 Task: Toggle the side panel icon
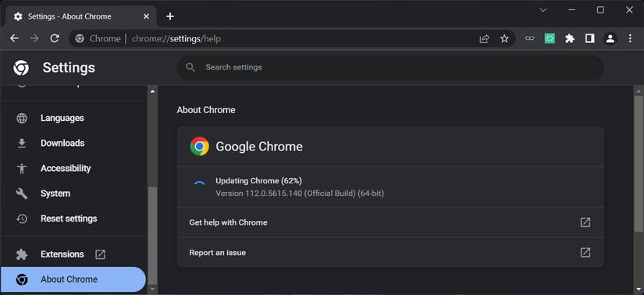tap(590, 38)
